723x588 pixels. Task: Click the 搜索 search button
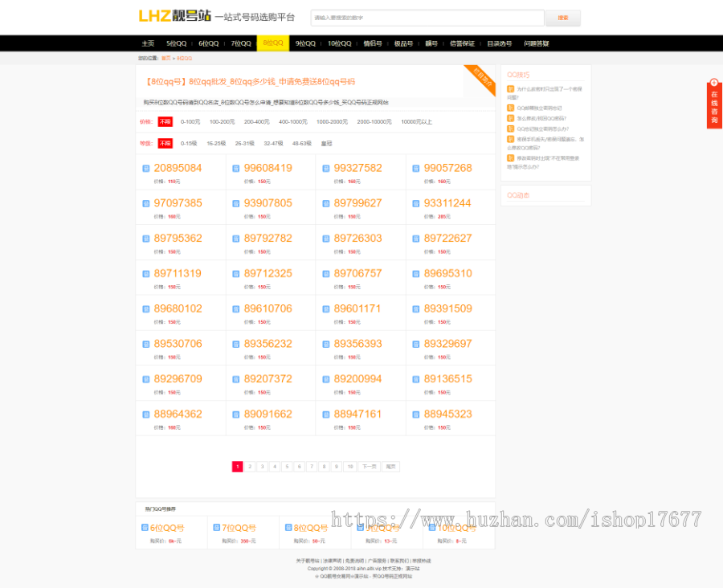click(563, 18)
